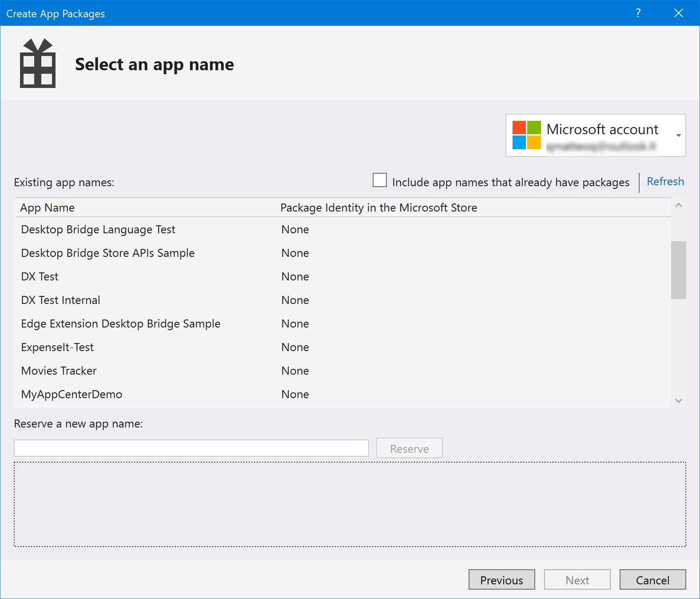Image resolution: width=700 pixels, height=599 pixels.
Task: Open the Microsoft account dropdown arrow
Action: 678,135
